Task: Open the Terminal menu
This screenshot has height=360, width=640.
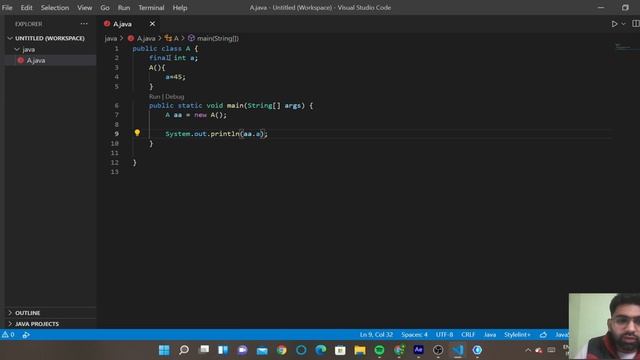Action: pos(151,8)
